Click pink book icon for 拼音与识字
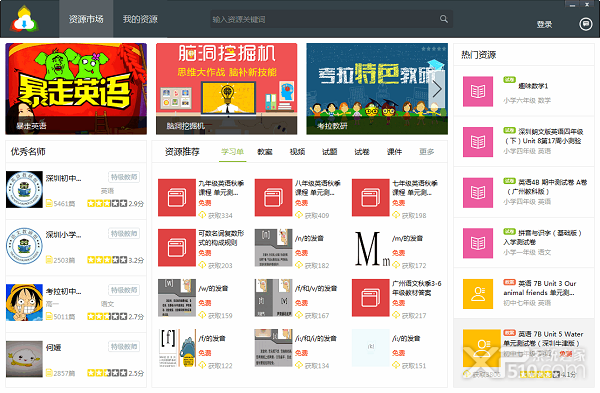Viewport: 600px width, 393px height. (478, 243)
